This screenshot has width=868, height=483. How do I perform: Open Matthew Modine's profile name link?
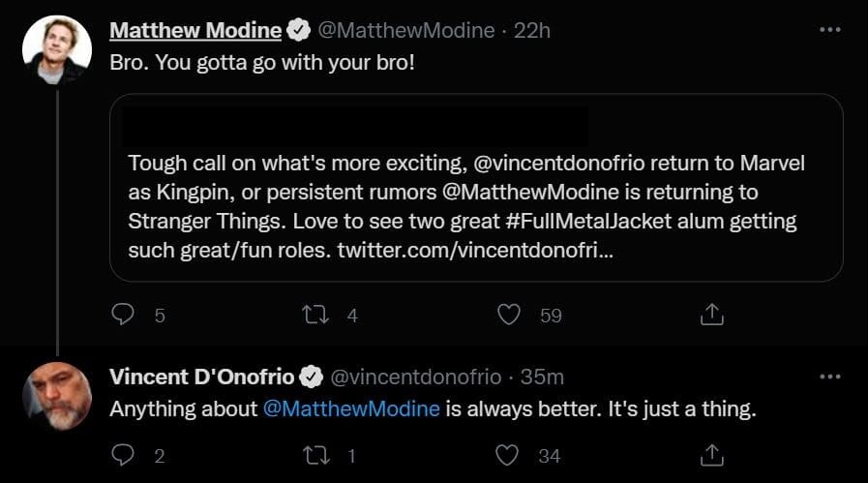pos(195,30)
